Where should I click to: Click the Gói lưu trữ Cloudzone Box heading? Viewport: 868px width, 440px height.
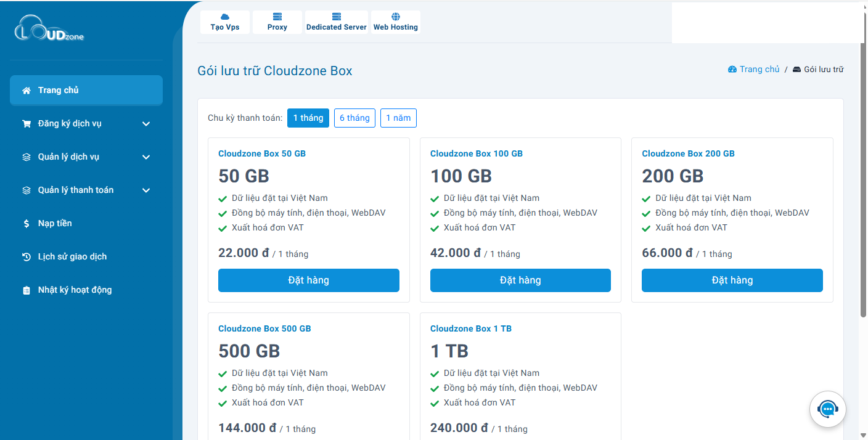[x=275, y=71]
